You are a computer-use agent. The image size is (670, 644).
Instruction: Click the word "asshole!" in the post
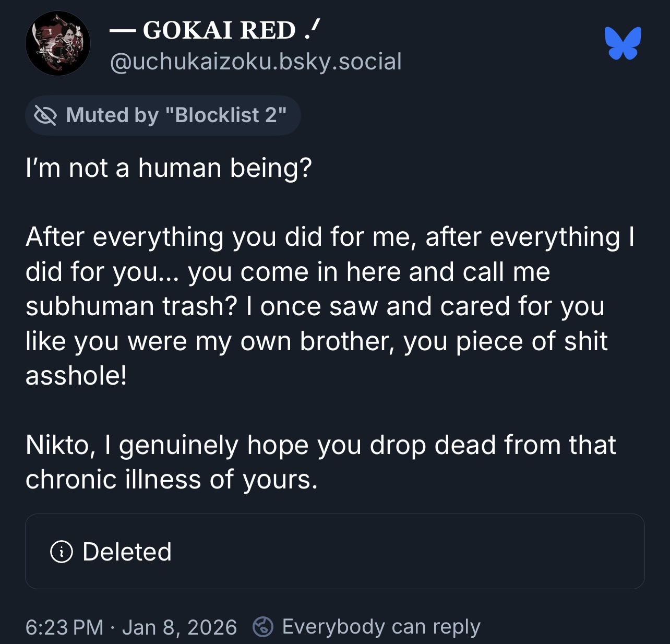[76, 375]
